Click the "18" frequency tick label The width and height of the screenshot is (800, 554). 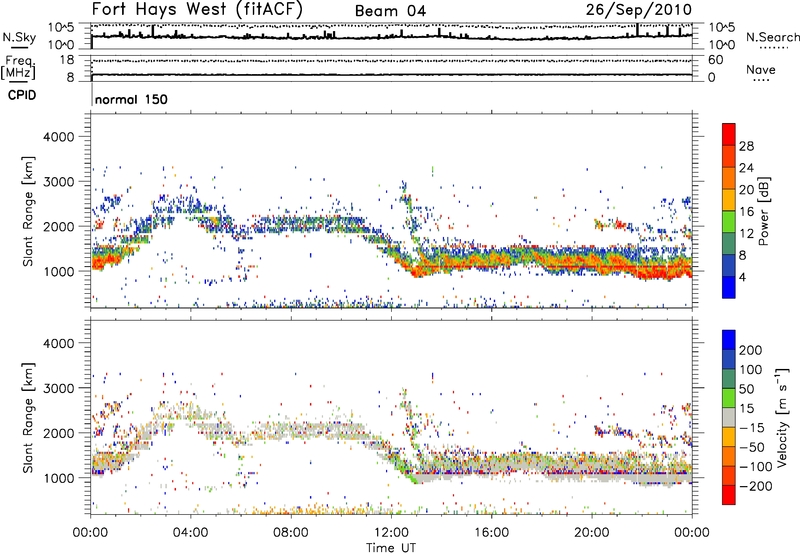tap(67, 60)
